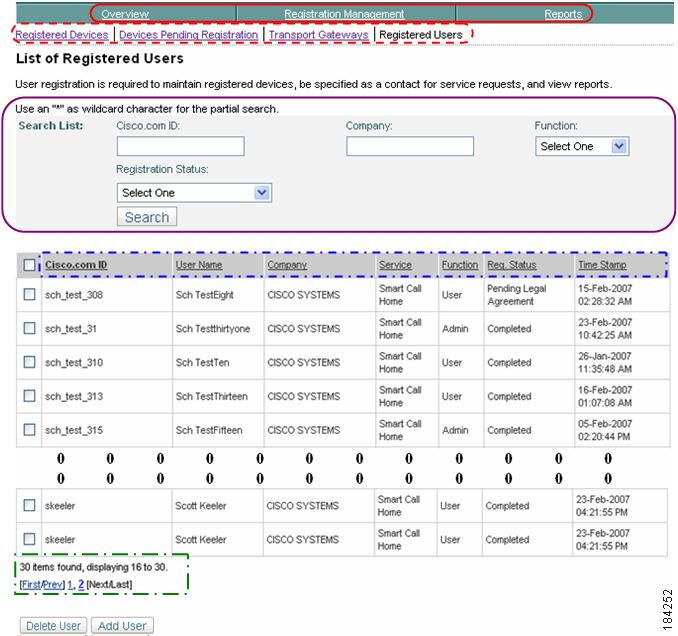Viewport: 678px width, 636px height.
Task: Go to the First page link
Action: 32,585
